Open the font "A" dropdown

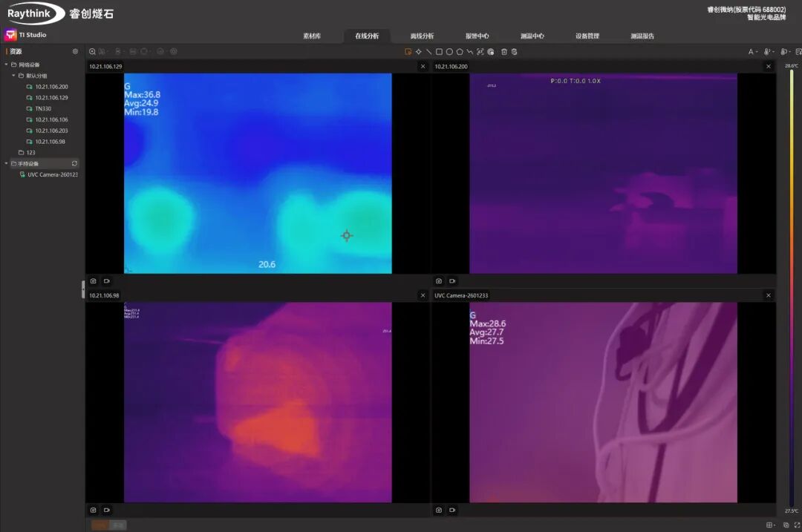752,52
